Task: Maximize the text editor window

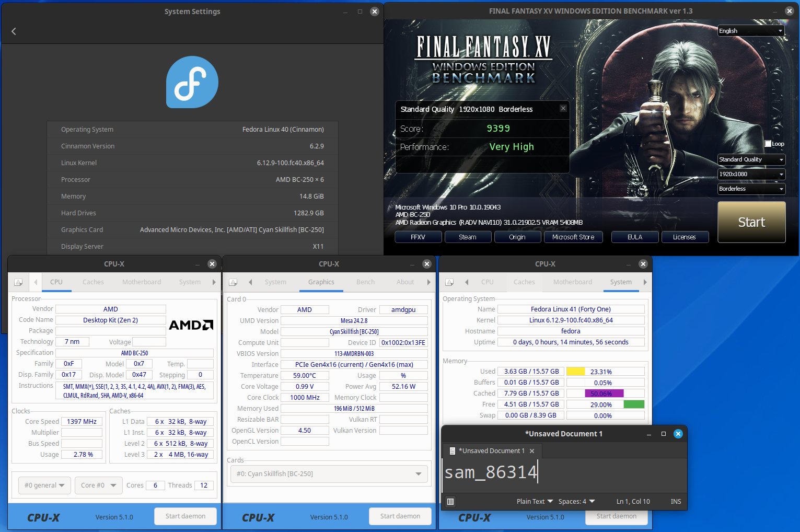Action: point(664,434)
